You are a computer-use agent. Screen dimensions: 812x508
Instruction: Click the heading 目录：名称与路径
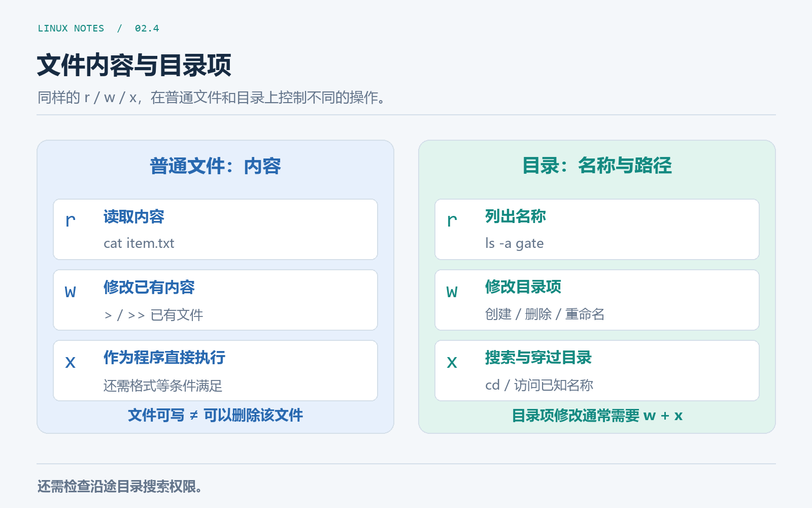597,166
